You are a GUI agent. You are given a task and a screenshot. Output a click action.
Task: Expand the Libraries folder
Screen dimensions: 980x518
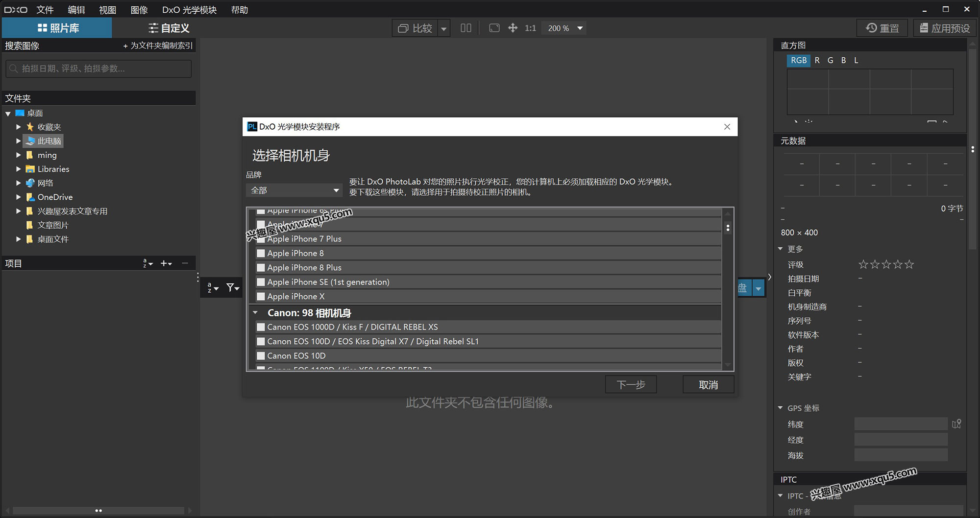(18, 169)
